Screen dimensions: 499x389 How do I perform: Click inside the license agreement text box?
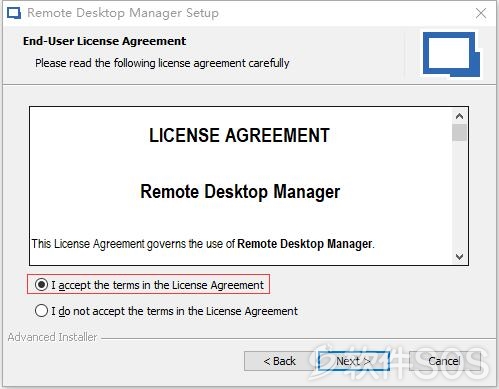point(241,186)
